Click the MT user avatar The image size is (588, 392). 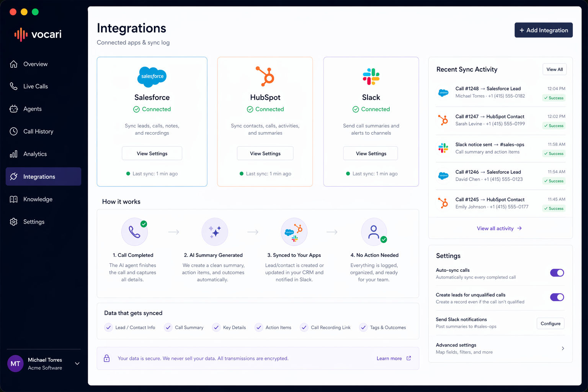(x=15, y=364)
